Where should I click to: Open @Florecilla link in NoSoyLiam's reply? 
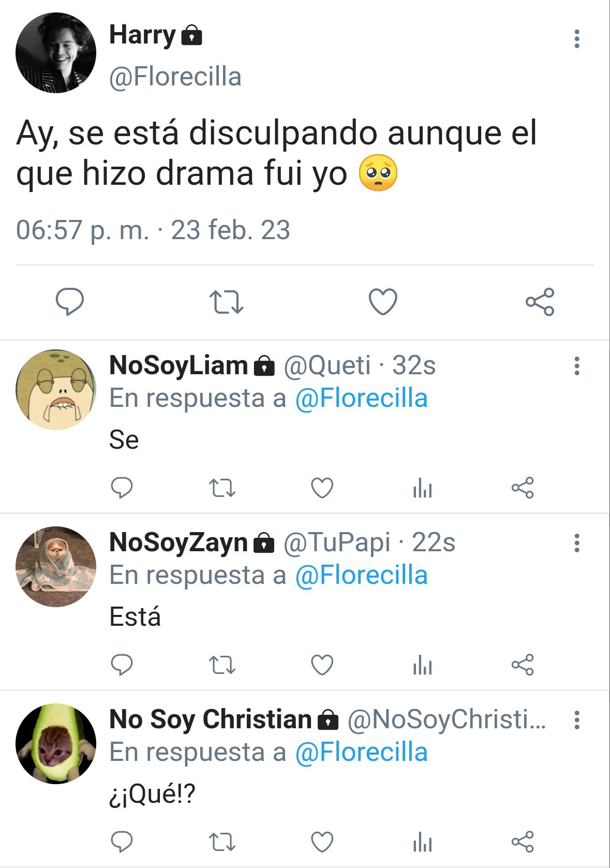(361, 399)
